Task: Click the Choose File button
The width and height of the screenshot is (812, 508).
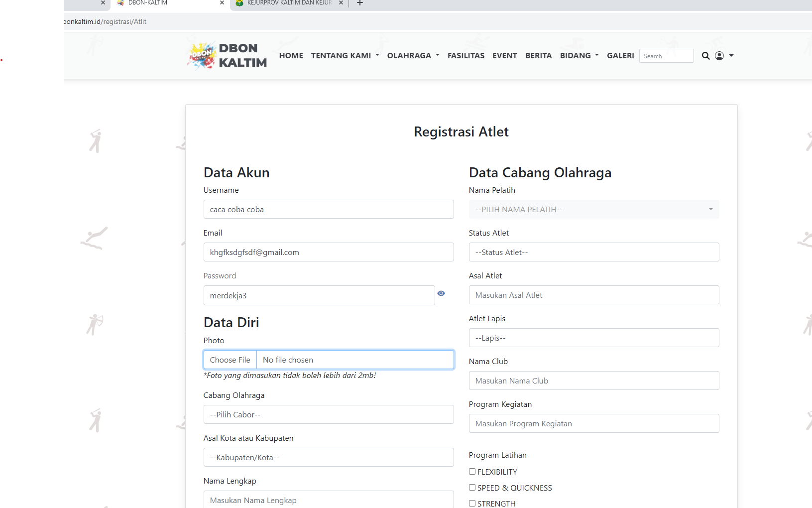Action: (230, 360)
